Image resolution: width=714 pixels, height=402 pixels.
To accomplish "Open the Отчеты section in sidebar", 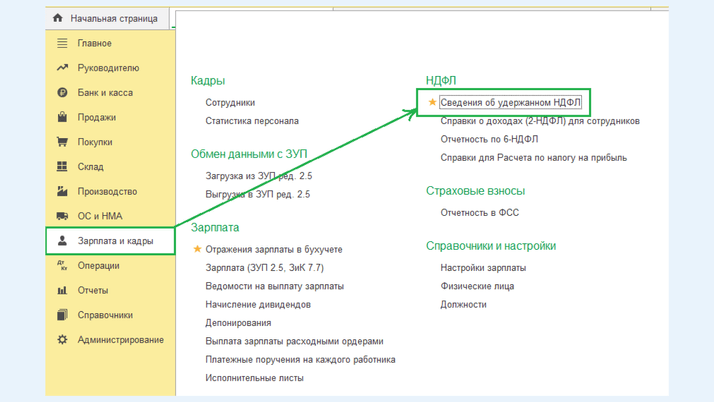I will [92, 290].
